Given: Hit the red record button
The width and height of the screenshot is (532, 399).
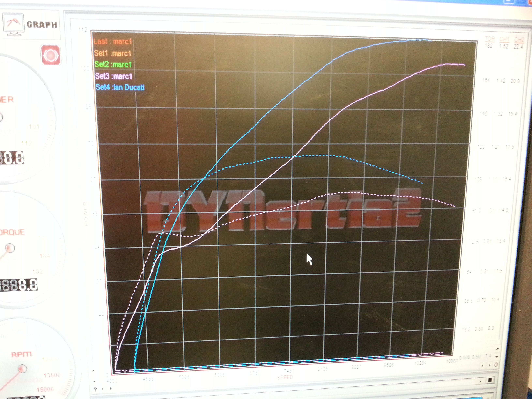Looking at the screenshot, I should pos(51,55).
